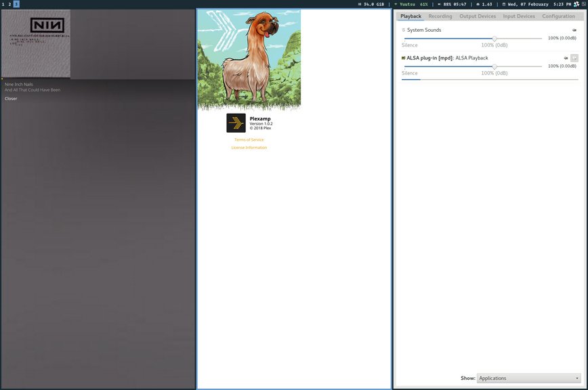588x390 pixels.
Task: Adjust the System Sounds volume slider
Action: [474, 39]
